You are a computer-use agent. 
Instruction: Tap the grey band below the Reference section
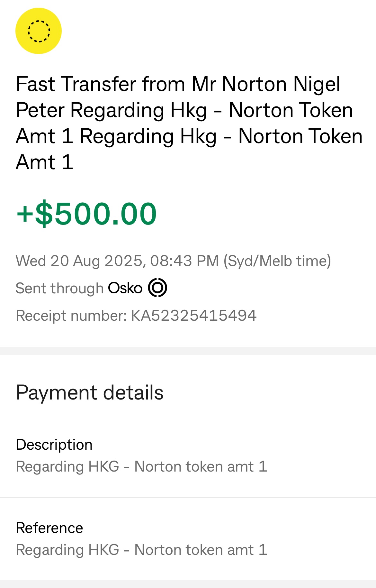188,584
